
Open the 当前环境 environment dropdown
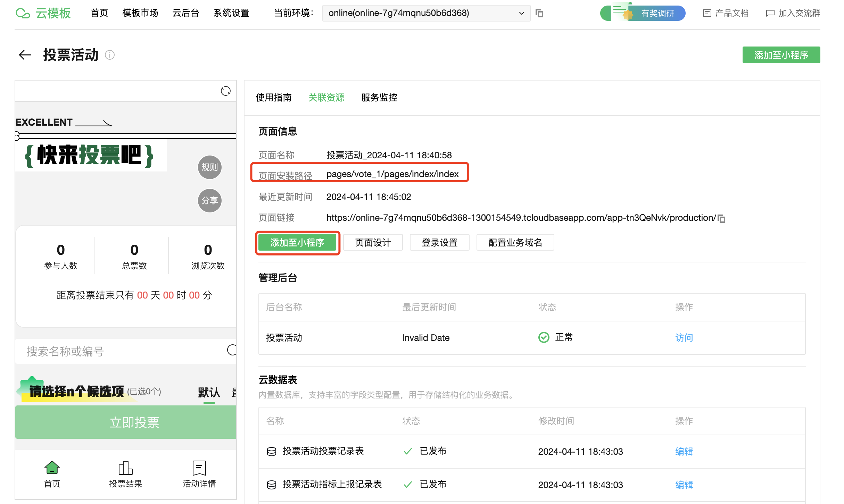426,13
